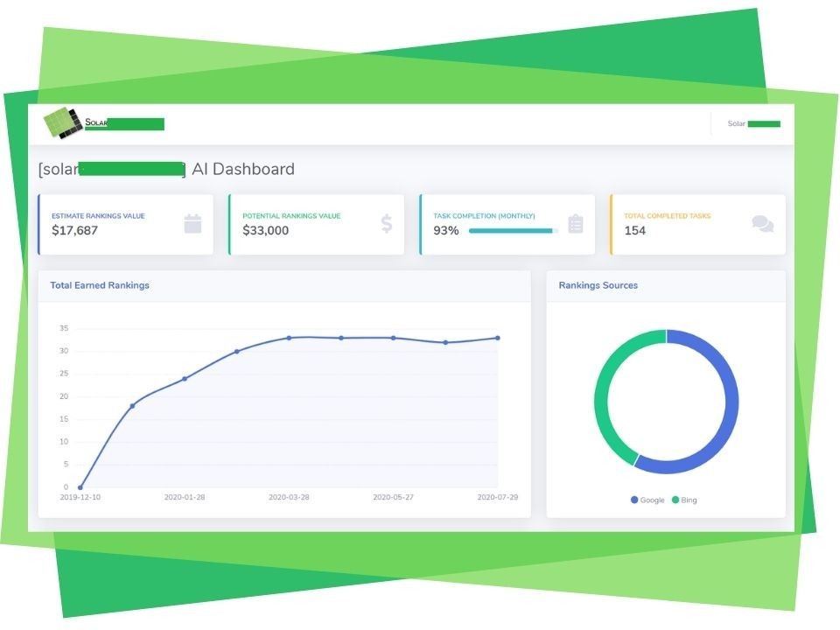Screen dimensions: 840x630
Task: Click the Rankings Sources panel heading
Action: pos(598,285)
